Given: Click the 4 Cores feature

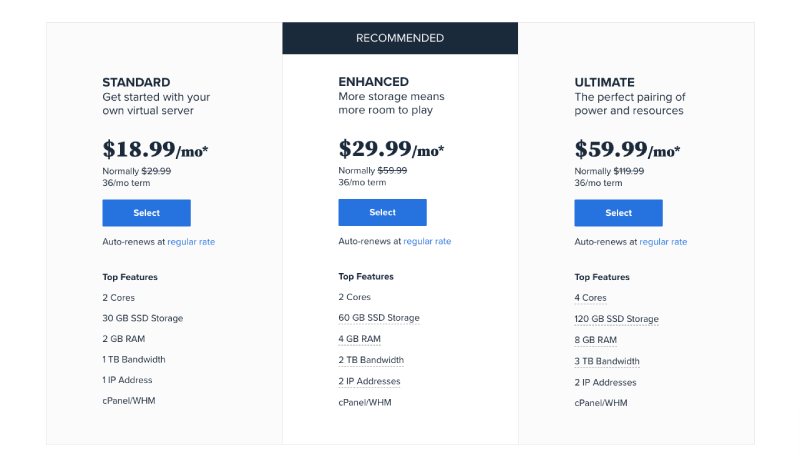Looking at the screenshot, I should point(590,298).
